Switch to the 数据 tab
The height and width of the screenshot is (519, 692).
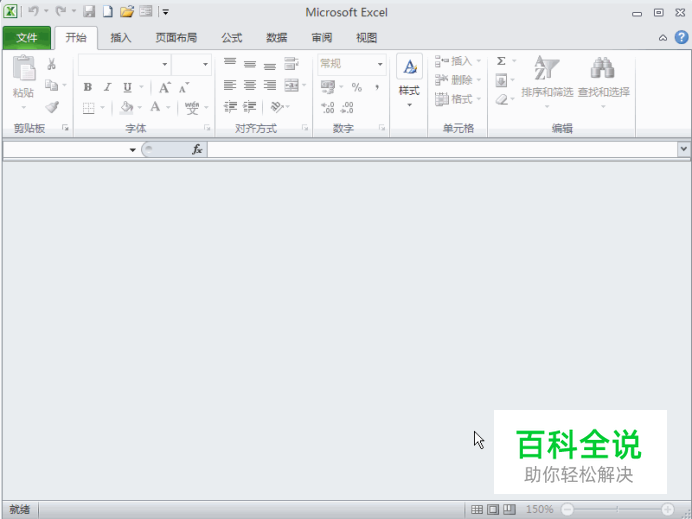pyautogui.click(x=277, y=38)
